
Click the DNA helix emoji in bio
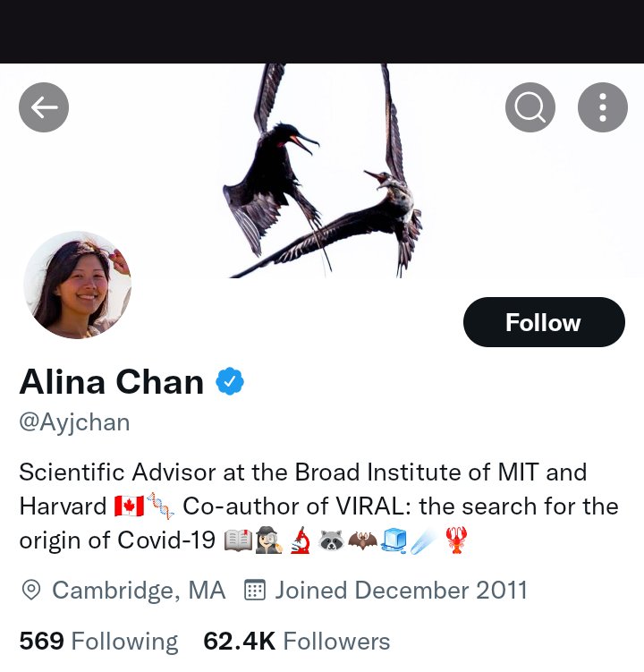coord(160,506)
